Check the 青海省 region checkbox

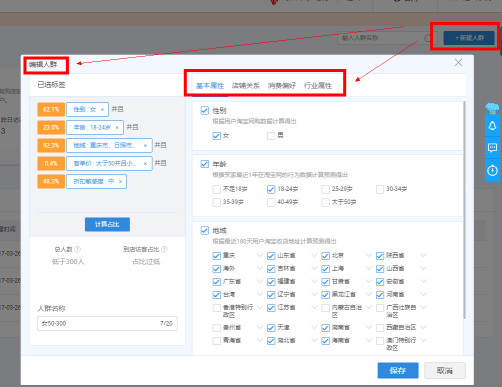[x=217, y=341]
